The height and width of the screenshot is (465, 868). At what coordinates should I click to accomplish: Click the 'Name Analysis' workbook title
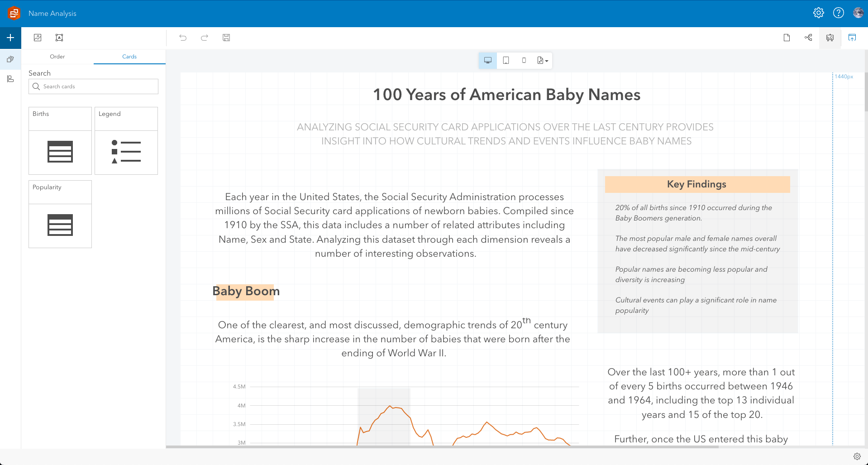pos(52,13)
